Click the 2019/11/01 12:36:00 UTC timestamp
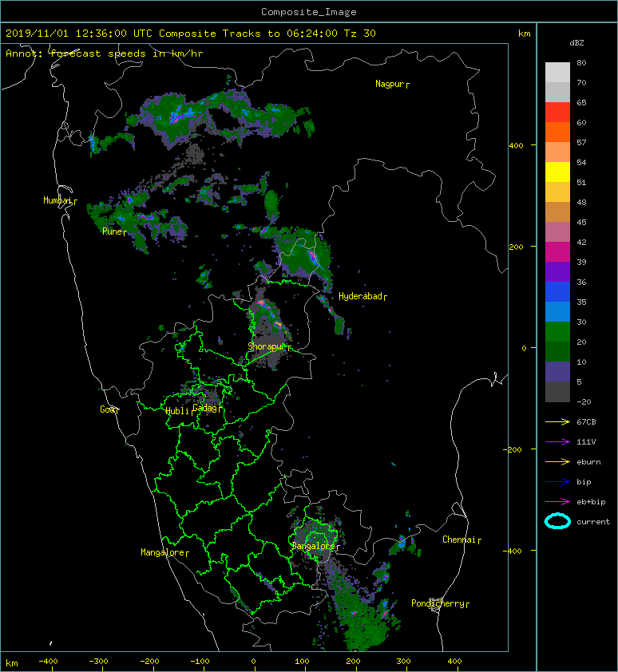The width and height of the screenshot is (618, 672). 79,34
